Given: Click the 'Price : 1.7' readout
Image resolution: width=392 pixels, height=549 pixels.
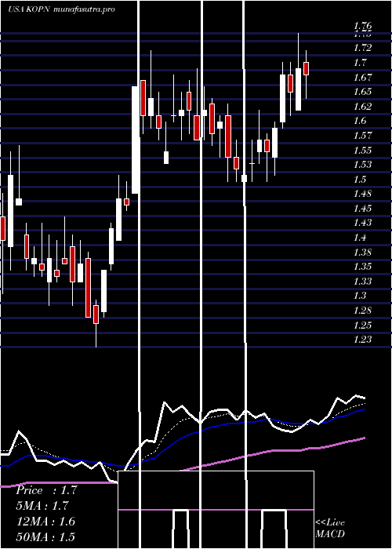Looking at the screenshot, I should point(46,490).
